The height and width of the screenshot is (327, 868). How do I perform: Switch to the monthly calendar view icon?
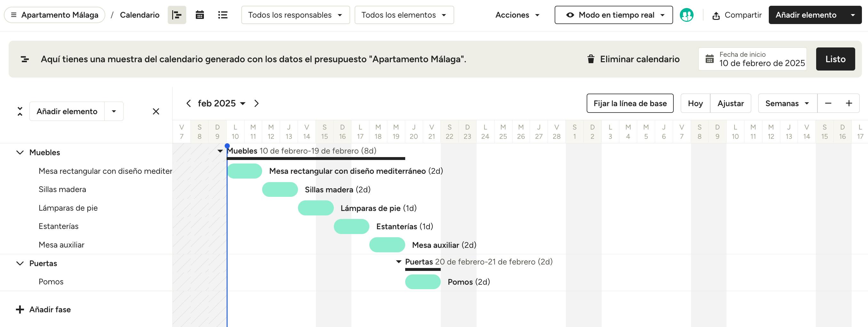pyautogui.click(x=200, y=15)
